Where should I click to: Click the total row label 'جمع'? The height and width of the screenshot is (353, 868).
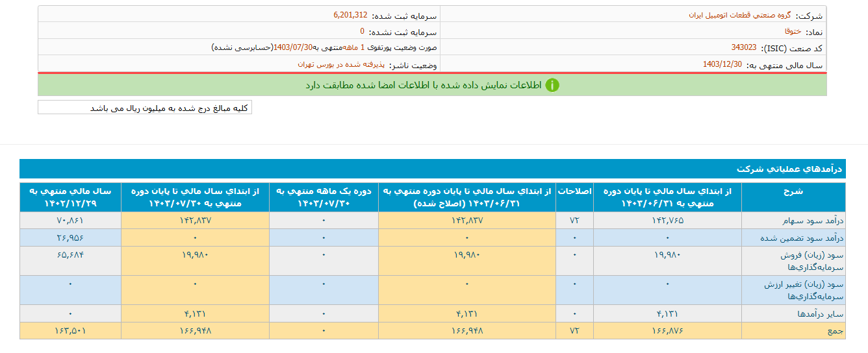[x=834, y=330]
